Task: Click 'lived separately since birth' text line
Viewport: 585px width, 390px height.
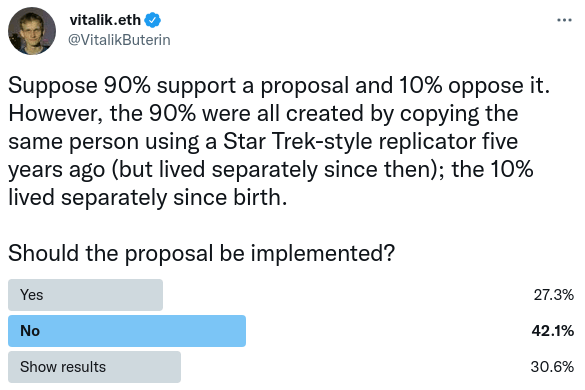Action: coord(148,197)
